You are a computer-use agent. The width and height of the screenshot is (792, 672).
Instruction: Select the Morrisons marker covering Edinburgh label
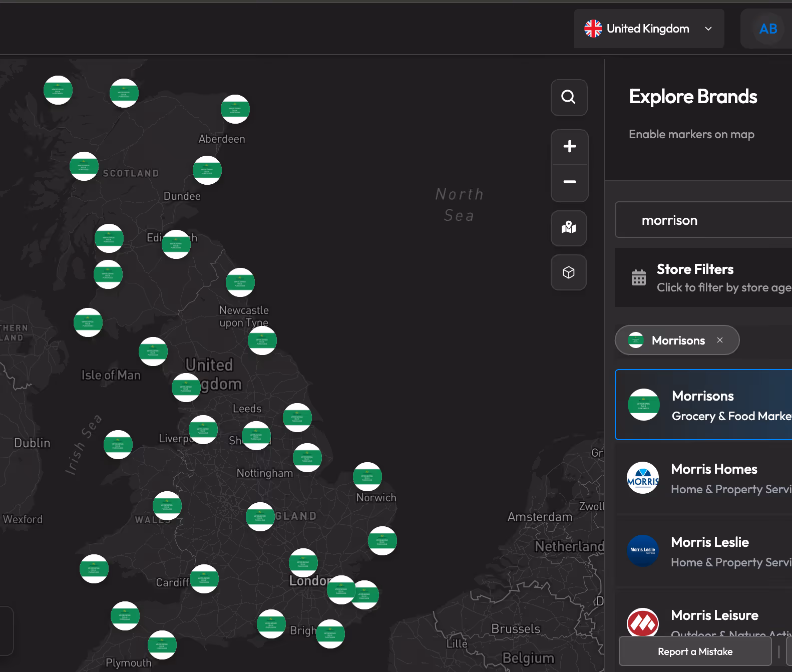coord(176,244)
